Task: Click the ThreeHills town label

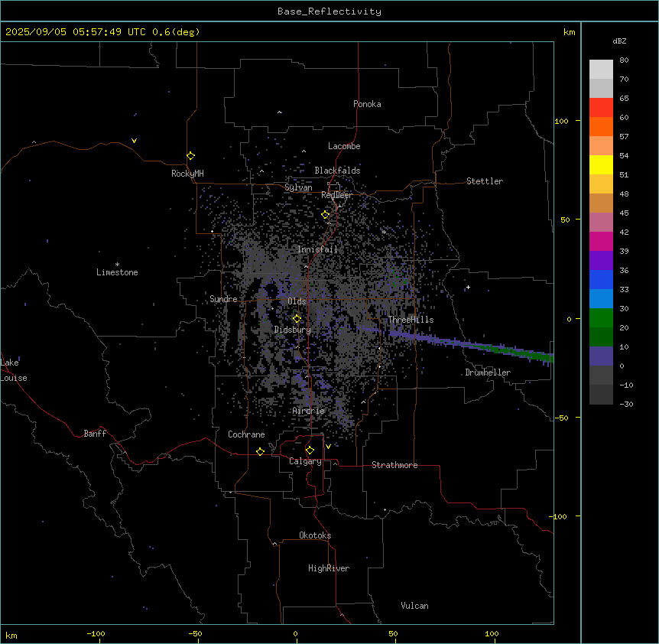Action: tap(411, 320)
